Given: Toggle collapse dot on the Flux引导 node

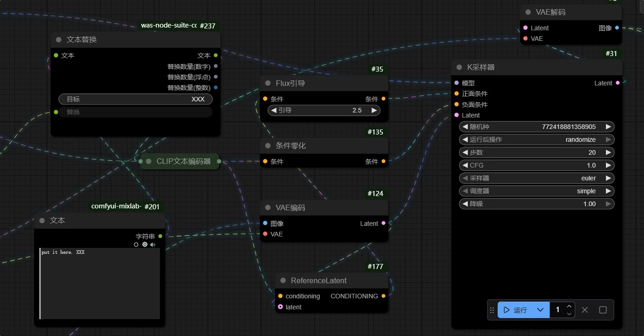Looking at the screenshot, I should pos(268,83).
